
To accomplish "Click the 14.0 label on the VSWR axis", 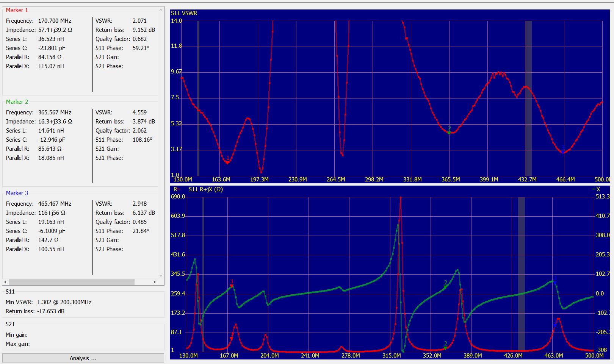I will pyautogui.click(x=177, y=21).
